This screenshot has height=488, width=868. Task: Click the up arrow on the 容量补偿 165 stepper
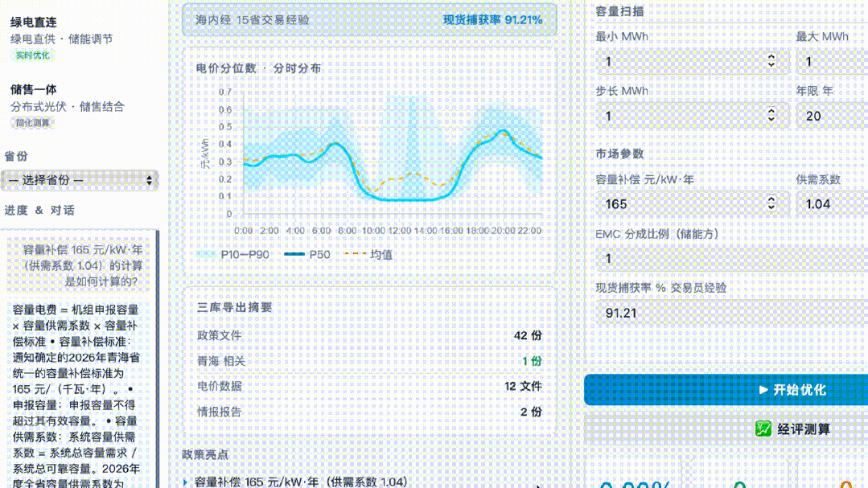tap(770, 199)
